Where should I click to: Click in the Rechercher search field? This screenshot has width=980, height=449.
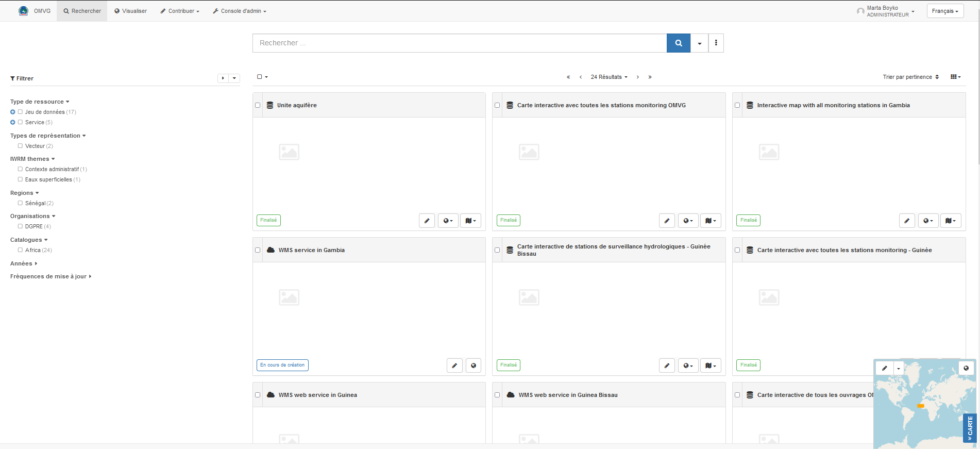point(459,43)
